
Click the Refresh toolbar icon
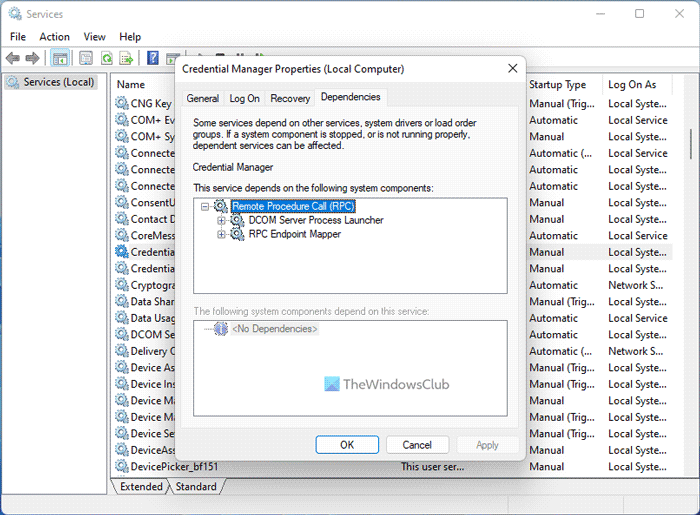click(x=107, y=58)
